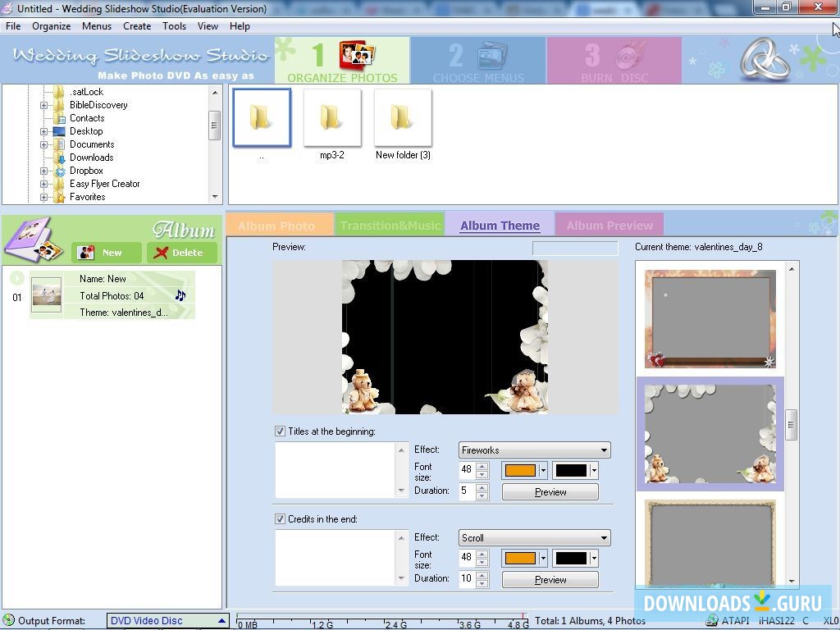
Task: Switch to the Transition&Music tab
Action: tap(390, 225)
